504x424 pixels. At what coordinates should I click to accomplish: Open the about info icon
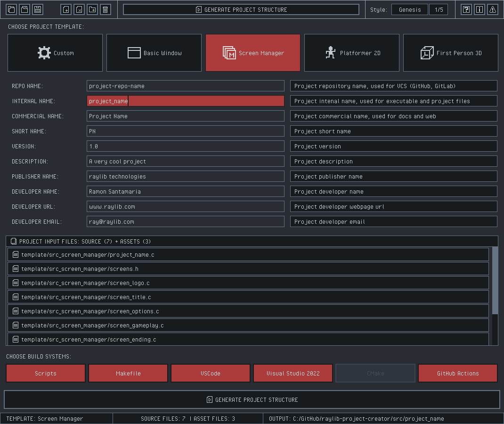click(480, 9)
